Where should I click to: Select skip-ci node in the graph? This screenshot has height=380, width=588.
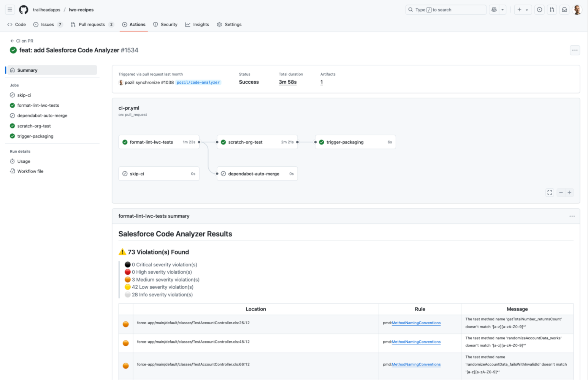(159, 174)
